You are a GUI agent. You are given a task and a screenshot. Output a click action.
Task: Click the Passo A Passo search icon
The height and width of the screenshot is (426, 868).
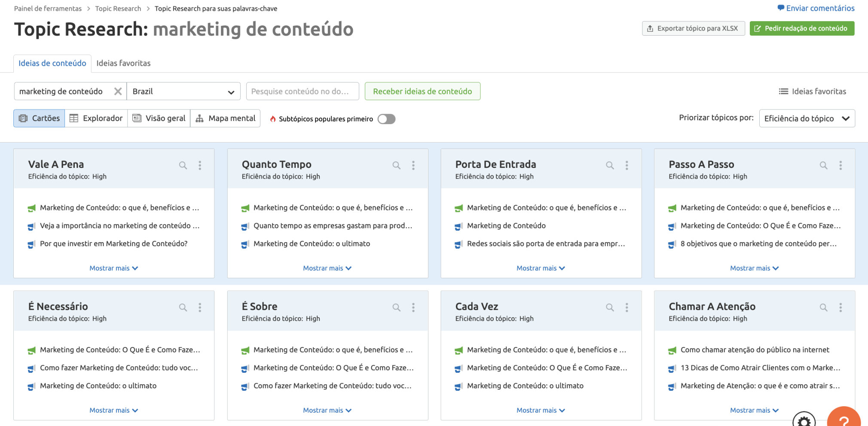[x=824, y=165]
